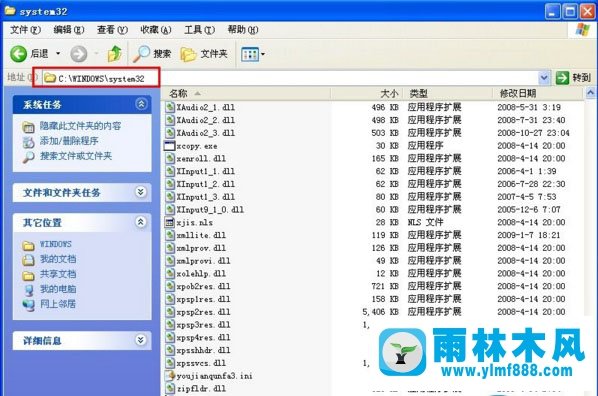This screenshot has width=598, height=396.
Task: Click the XInput1_3.dll file icon
Action: (x=169, y=197)
